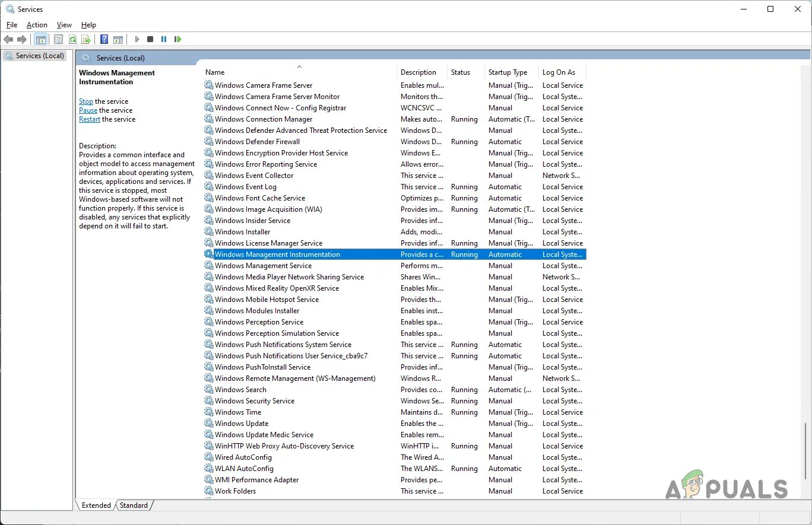This screenshot has height=525, width=812.
Task: Click the Refresh toolbar icon
Action: click(x=72, y=39)
